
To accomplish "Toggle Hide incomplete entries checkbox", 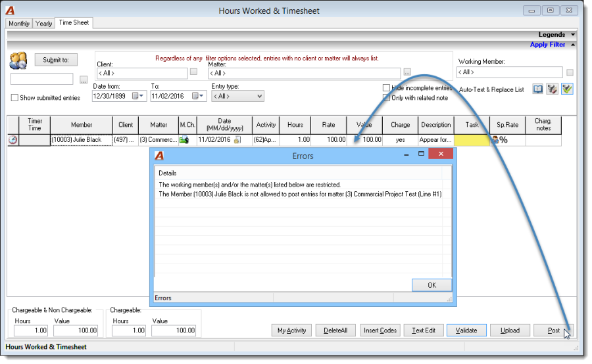I will click(x=386, y=88).
